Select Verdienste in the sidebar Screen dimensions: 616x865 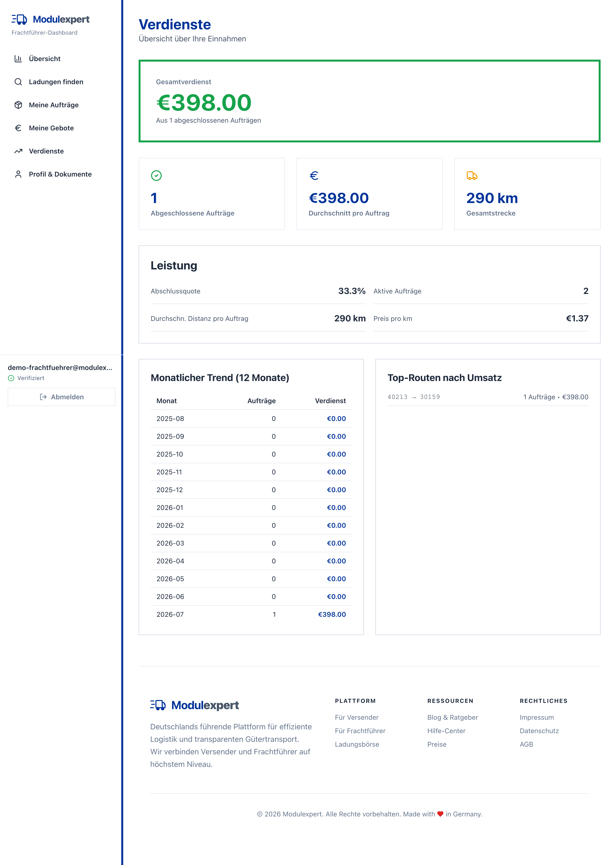[x=61, y=151]
